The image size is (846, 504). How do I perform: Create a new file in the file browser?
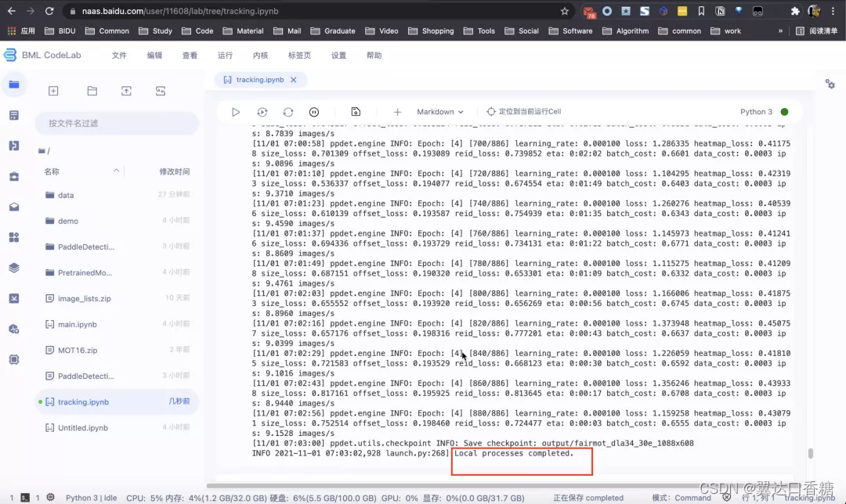tap(53, 91)
